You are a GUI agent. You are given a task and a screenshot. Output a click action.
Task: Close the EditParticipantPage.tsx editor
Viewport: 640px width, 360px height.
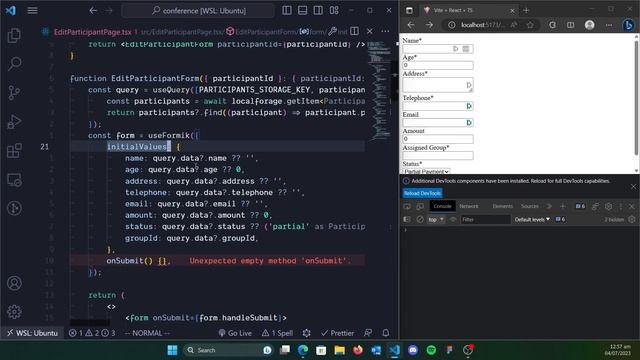point(369,31)
